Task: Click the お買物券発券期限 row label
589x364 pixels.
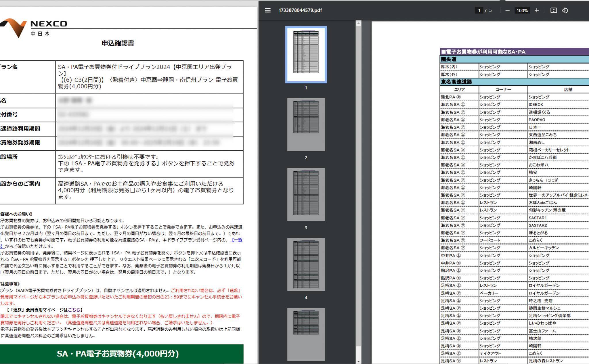Action: (20, 143)
